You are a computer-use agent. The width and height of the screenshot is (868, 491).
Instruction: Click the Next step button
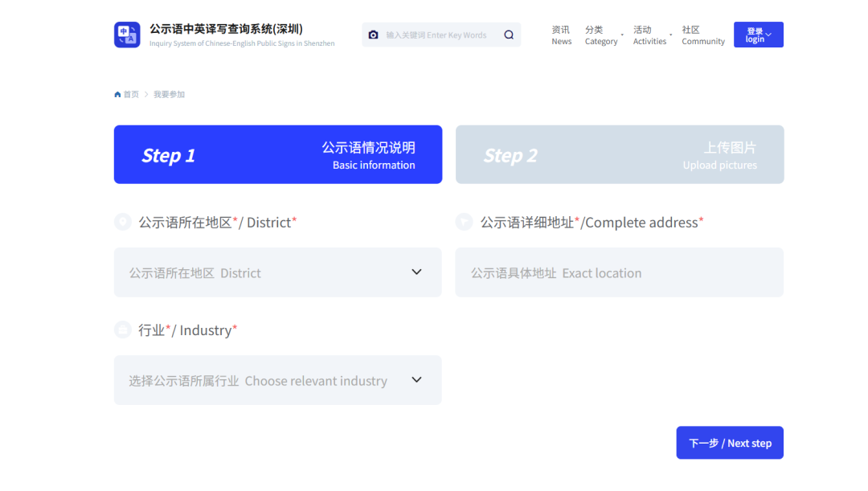pos(729,443)
